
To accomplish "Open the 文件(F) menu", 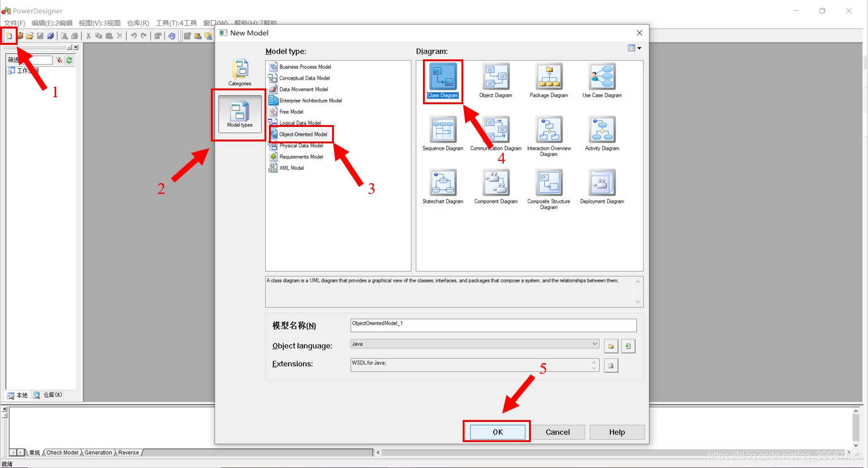I will pyautogui.click(x=15, y=23).
